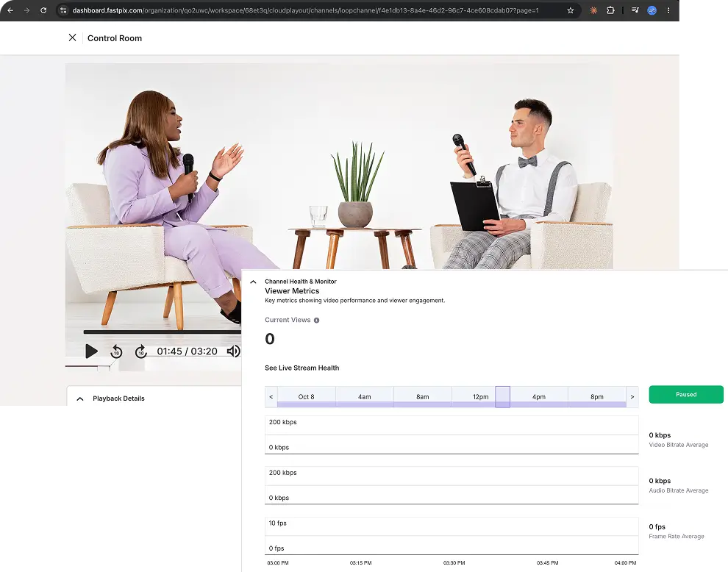The image size is (728, 572).
Task: Click the 03:00 PM chart time label
Action: 278,562
